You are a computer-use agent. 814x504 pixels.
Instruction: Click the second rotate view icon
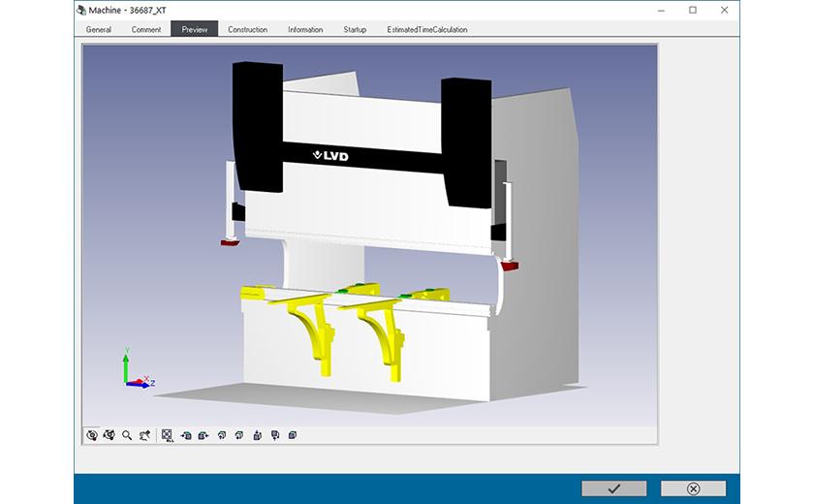point(110,435)
